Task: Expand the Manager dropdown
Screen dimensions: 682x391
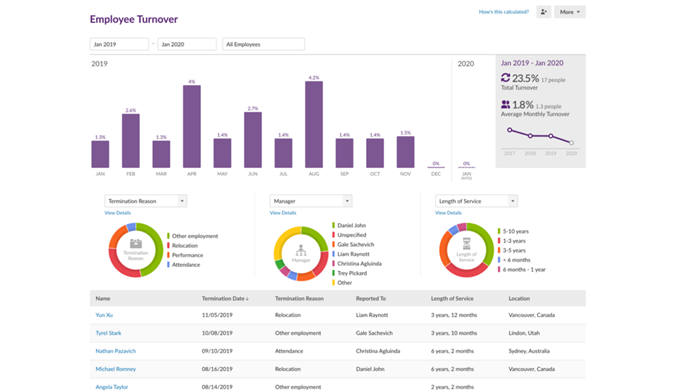Action: [311, 201]
